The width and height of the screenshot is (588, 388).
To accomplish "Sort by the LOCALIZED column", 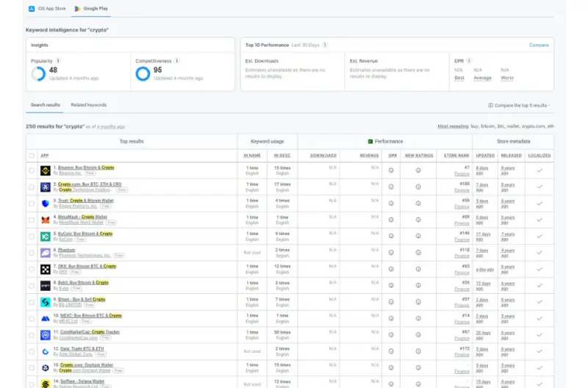I will click(x=539, y=156).
